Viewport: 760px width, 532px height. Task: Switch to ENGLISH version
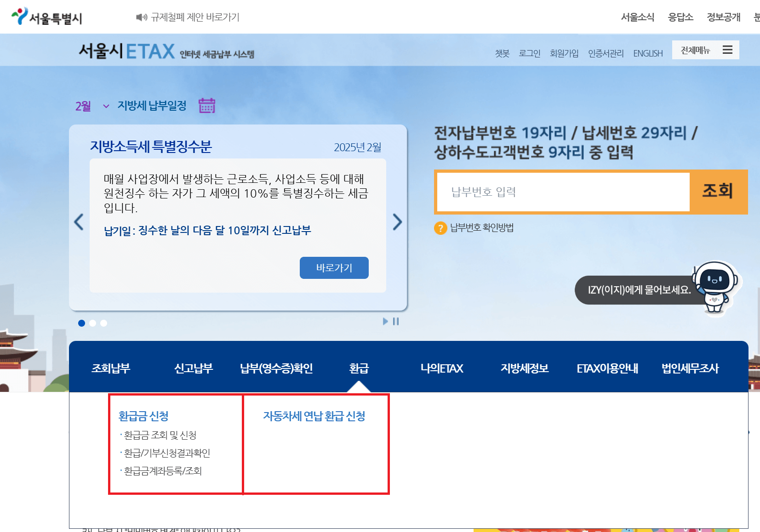(648, 53)
